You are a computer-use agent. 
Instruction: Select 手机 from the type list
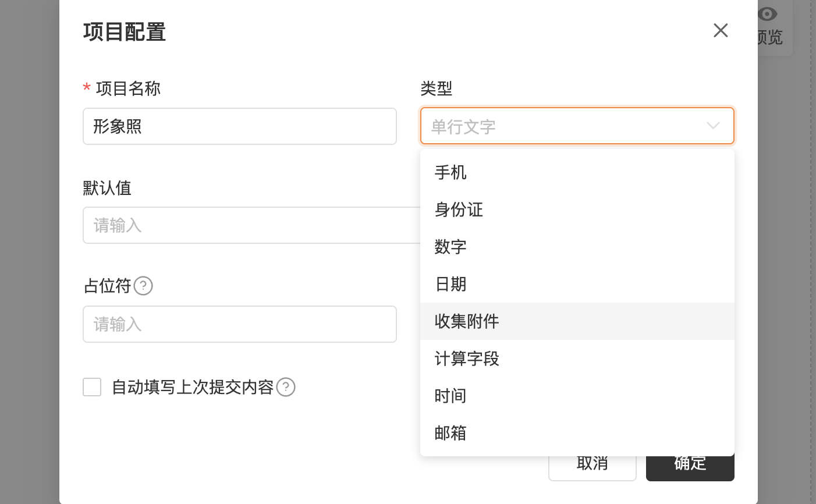pos(577,172)
